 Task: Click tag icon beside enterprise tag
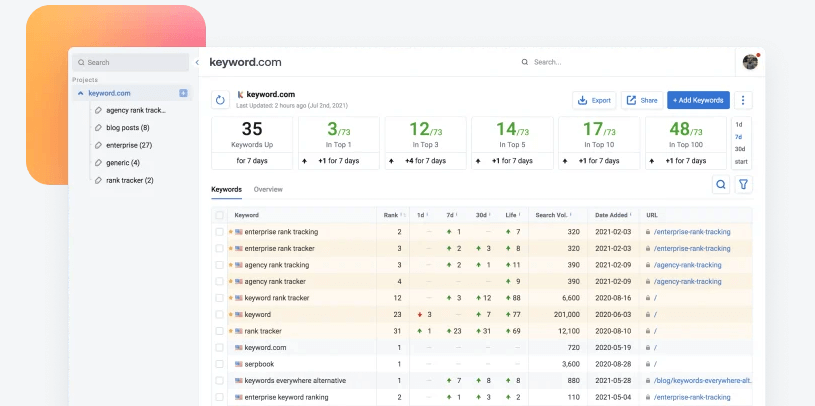click(x=98, y=146)
